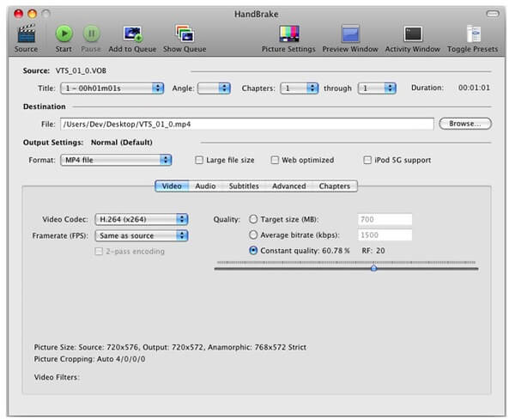Switch to the Video tab
This screenshot has width=515, height=420.
(173, 186)
